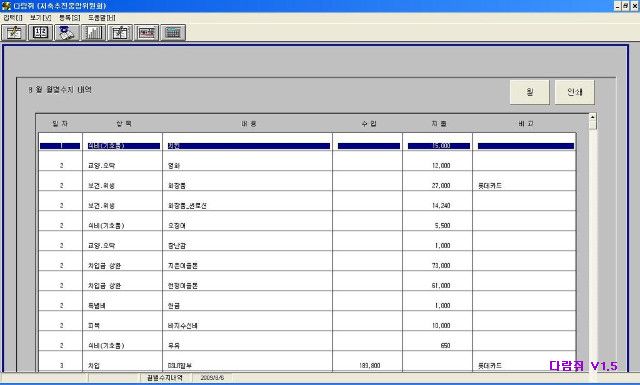Screen dimensions: 640x385
Task: Click the toolbar icon with person and book
Action: [67, 33]
